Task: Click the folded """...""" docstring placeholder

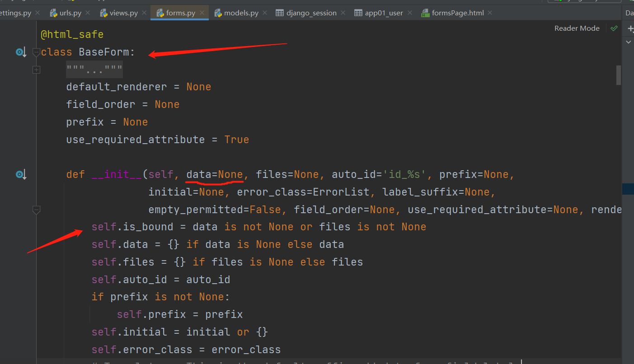Action: [x=94, y=70]
